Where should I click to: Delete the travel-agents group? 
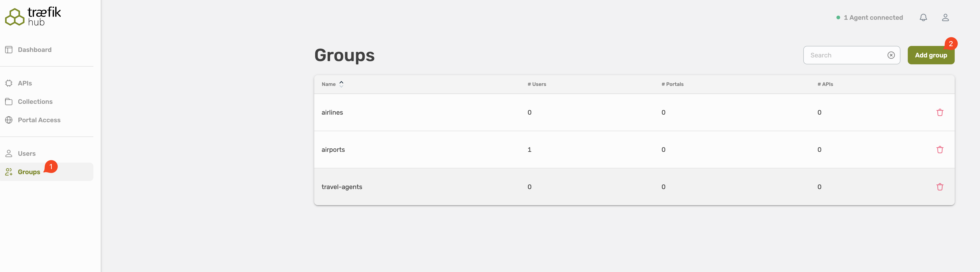[940, 187]
